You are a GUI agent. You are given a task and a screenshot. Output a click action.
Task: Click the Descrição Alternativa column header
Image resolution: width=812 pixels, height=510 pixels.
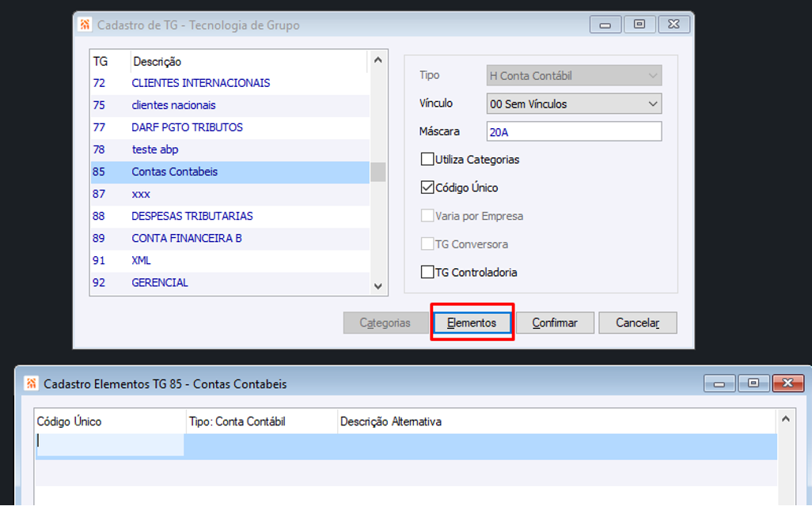tap(556, 421)
